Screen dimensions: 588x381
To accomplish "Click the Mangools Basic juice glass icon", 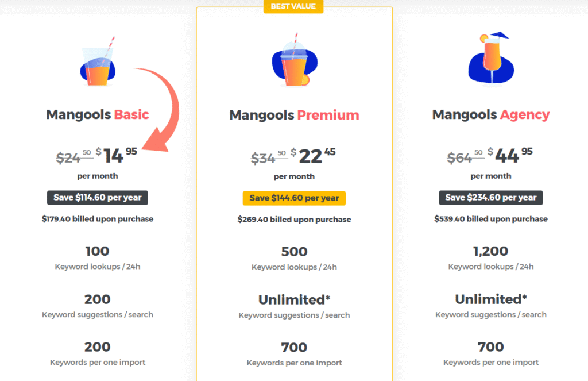I will pos(96,63).
